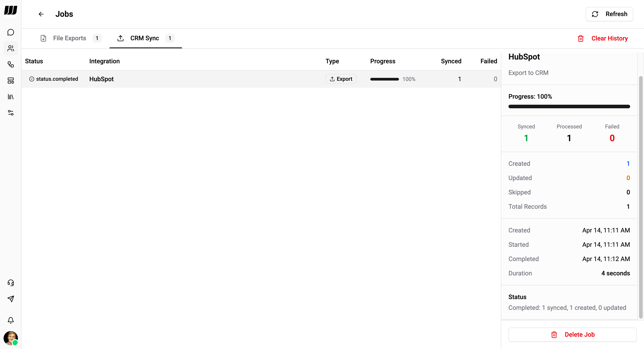This screenshot has height=349, width=644.
Task: Open the chat messages panel
Action: 11,32
